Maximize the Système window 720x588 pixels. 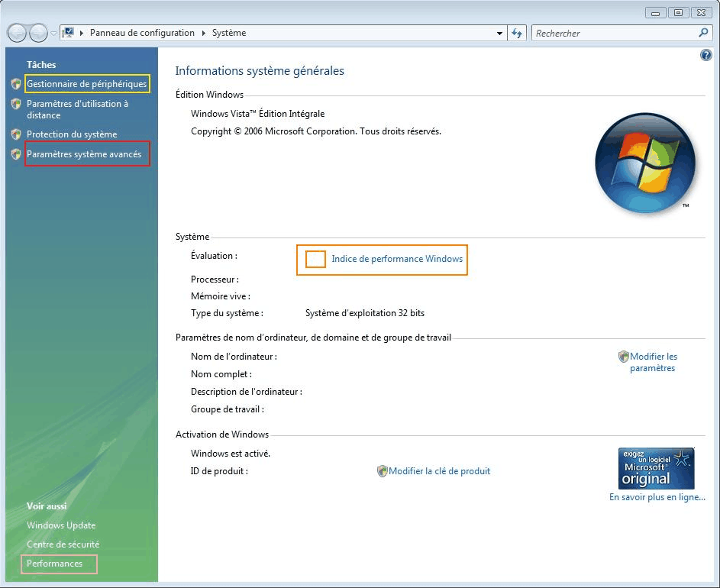678,13
